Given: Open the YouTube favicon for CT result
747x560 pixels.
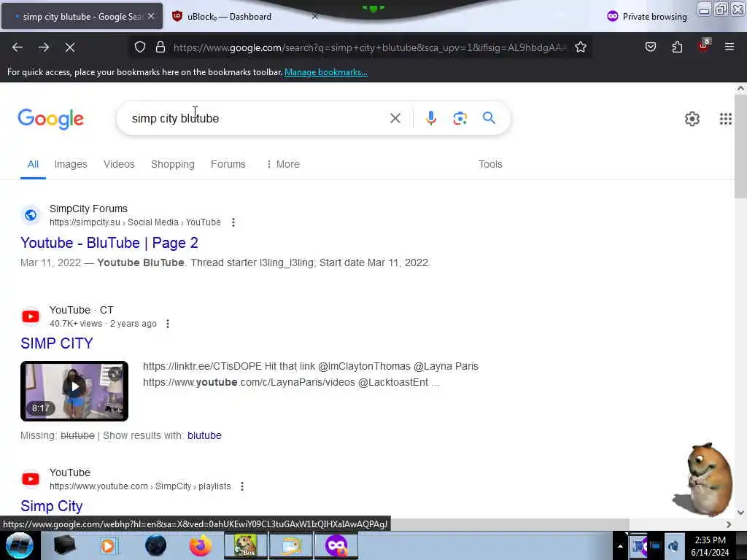Looking at the screenshot, I should pos(31,316).
